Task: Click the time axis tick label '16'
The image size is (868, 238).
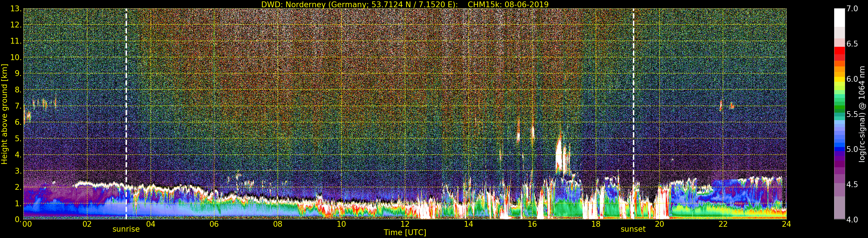Action: click(x=532, y=224)
